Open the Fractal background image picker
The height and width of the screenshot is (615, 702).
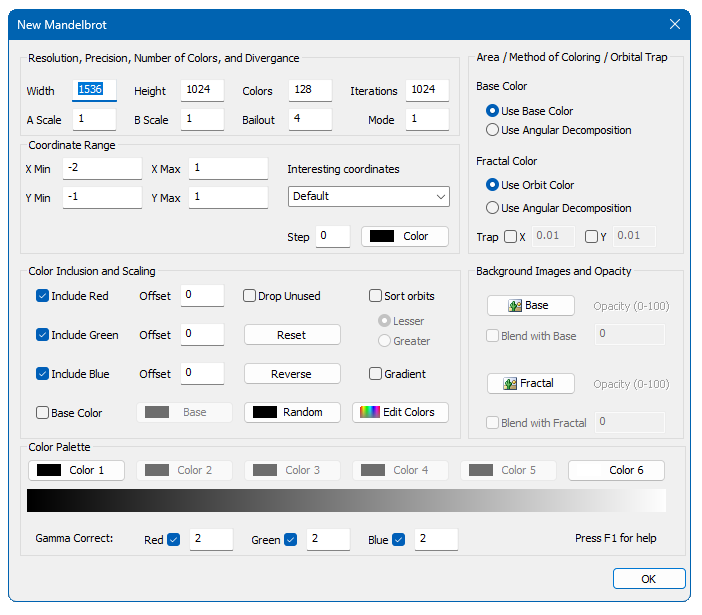pos(531,384)
